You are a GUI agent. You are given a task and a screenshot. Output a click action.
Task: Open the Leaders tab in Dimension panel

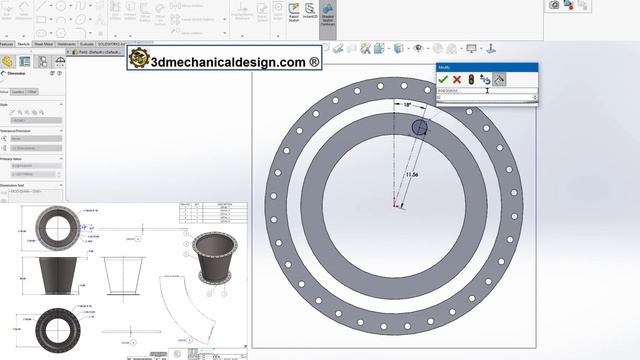tap(18, 92)
